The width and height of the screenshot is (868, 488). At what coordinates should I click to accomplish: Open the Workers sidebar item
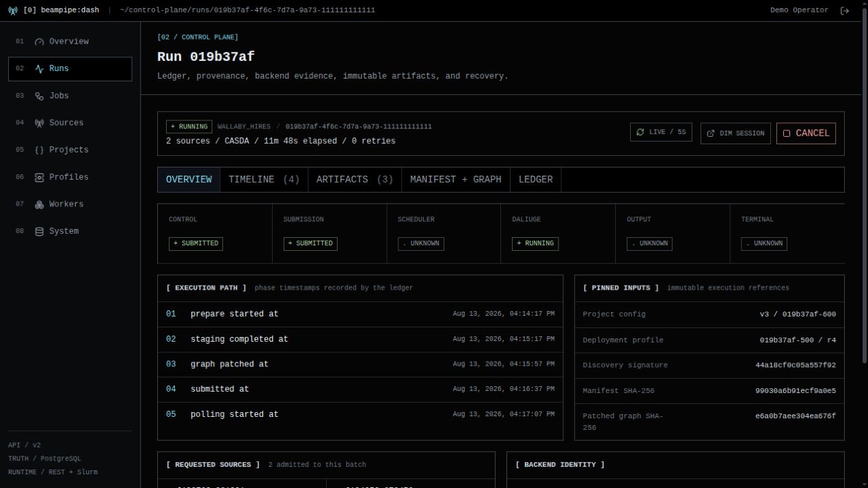coord(70,204)
